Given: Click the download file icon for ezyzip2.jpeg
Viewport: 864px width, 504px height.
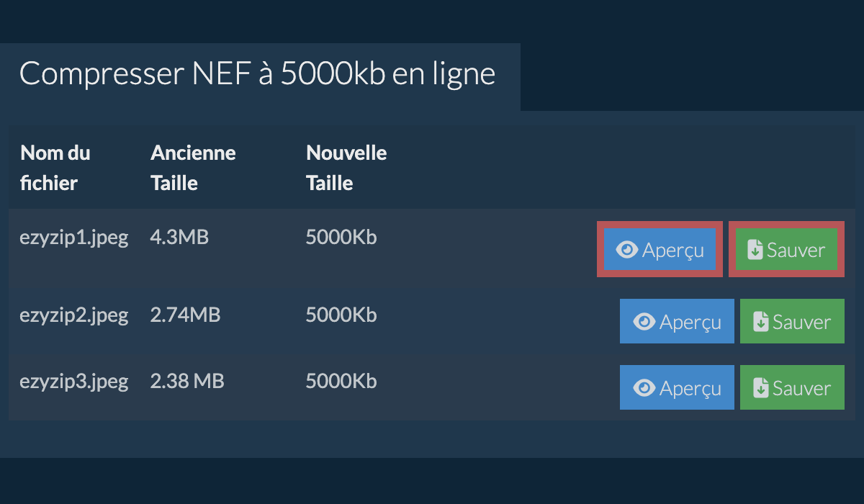Looking at the screenshot, I should pyautogui.click(x=760, y=322).
